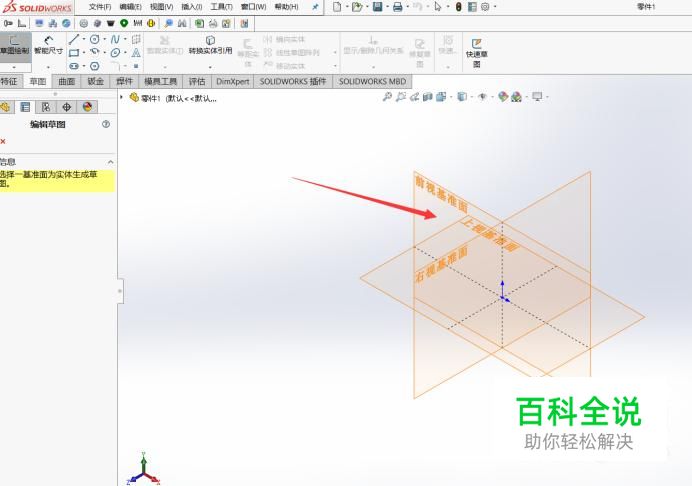This screenshot has height=486, width=692.
Task: Select the Polygon sketch tool
Action: [94, 66]
